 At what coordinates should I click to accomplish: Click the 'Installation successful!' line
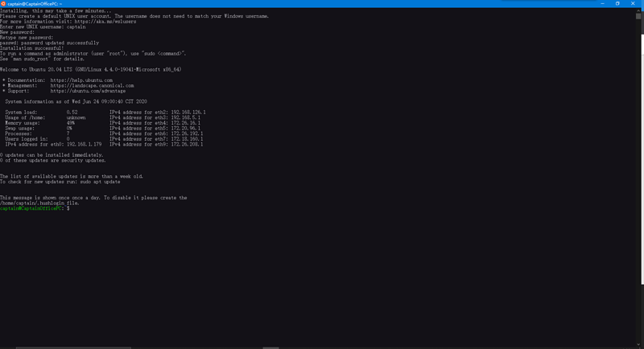pyautogui.click(x=32, y=48)
